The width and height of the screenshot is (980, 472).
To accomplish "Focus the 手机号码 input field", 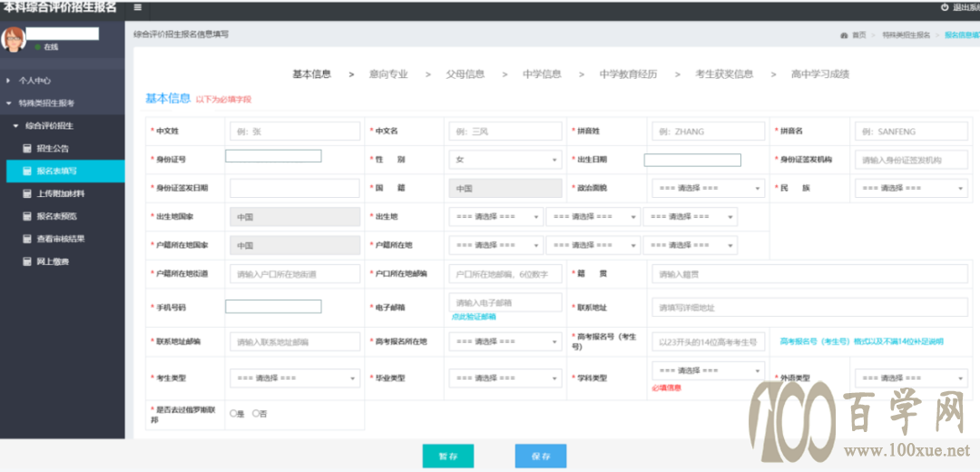I will point(273,306).
